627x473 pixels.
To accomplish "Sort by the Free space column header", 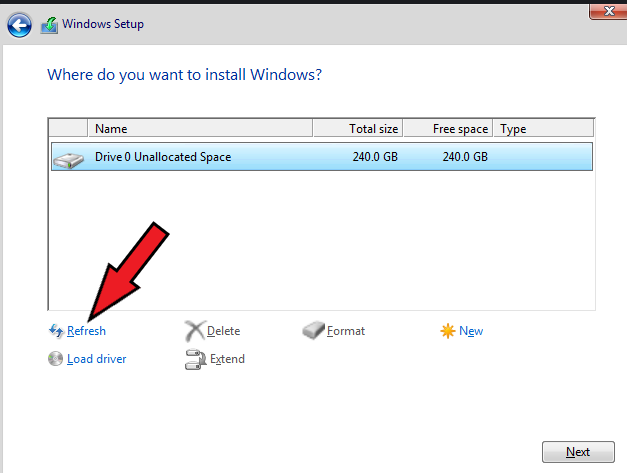I will [x=448, y=129].
